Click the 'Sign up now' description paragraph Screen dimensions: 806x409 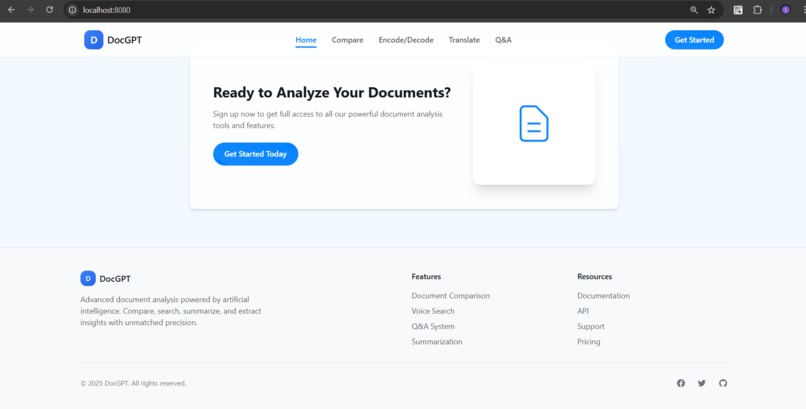pos(327,120)
